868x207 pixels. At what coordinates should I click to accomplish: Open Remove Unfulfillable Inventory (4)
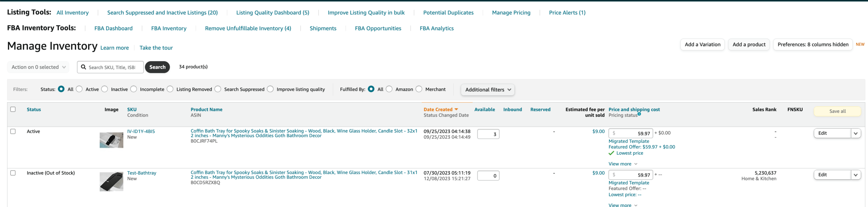coord(248,28)
